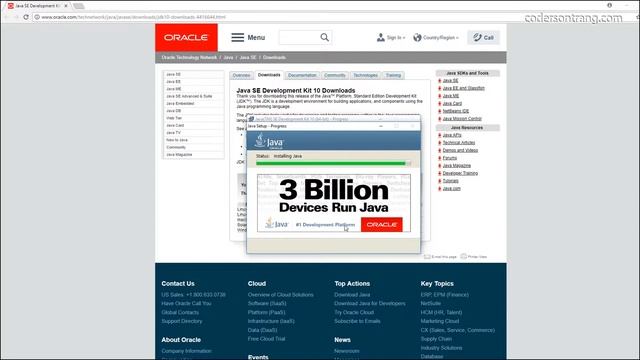Open a new browser tab
The width and height of the screenshot is (640, 360).
[79, 6]
